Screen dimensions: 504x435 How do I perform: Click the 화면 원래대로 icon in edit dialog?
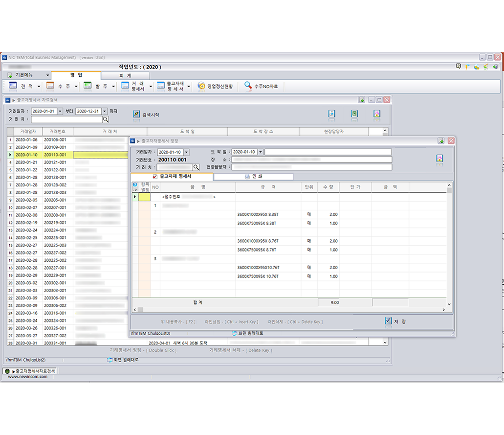pyautogui.click(x=235, y=333)
